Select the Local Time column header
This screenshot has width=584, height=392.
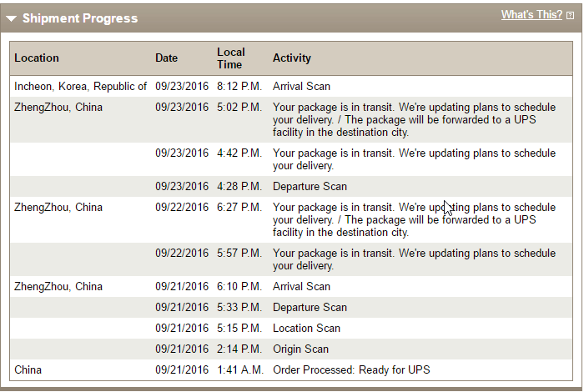tap(231, 58)
